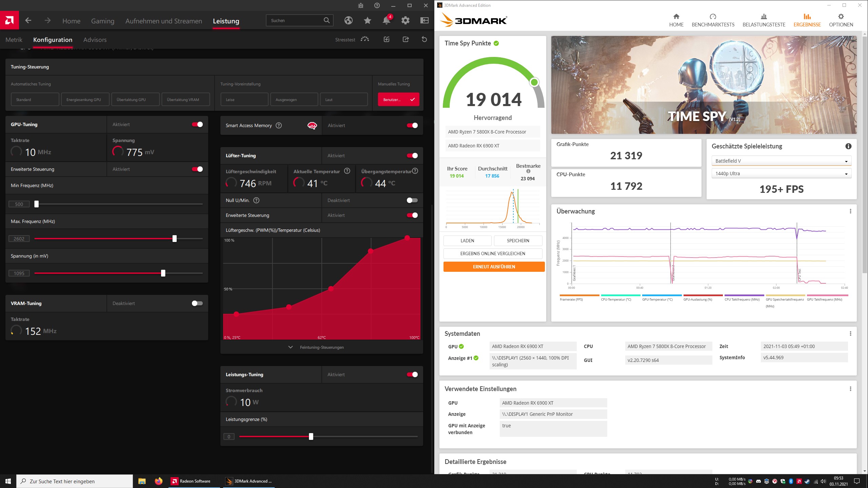Click the ERNEUT AUSFÜHREN button
Image resolution: width=868 pixels, height=488 pixels.
tap(494, 267)
